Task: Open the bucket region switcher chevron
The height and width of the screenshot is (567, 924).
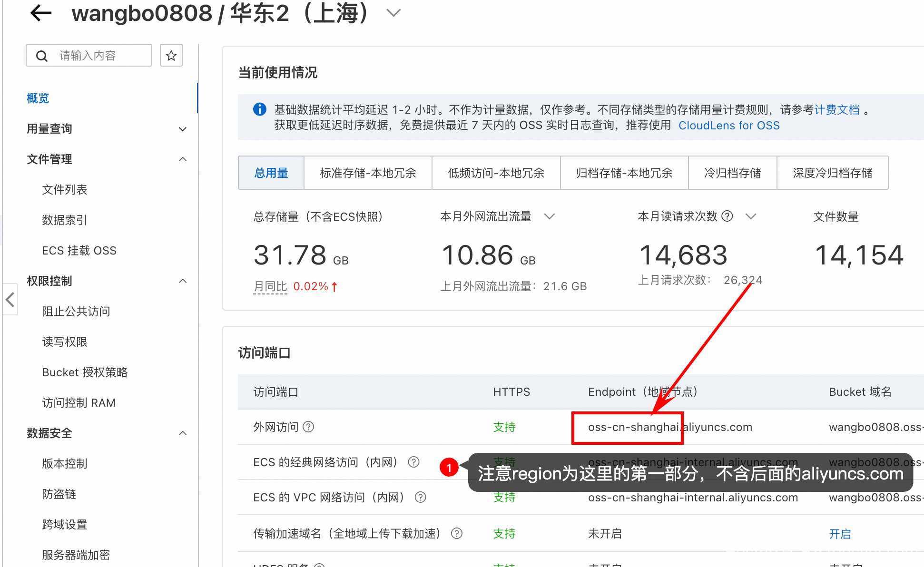Action: (393, 13)
